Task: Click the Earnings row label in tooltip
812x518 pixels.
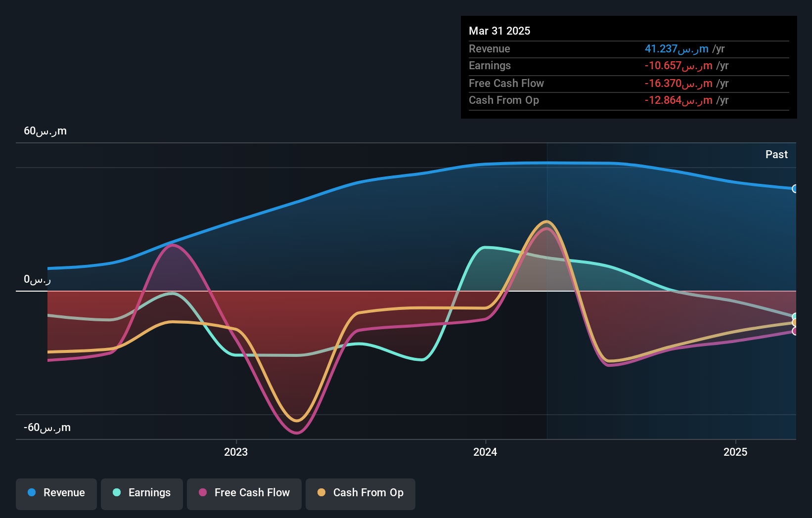Action: point(490,66)
